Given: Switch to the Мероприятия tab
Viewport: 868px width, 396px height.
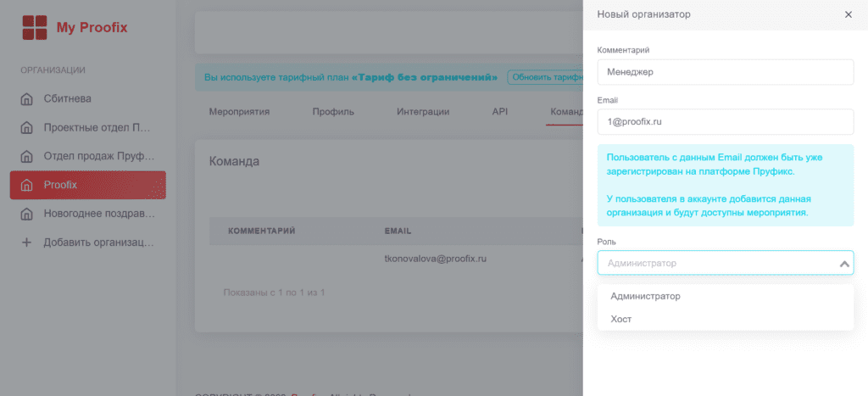Looking at the screenshot, I should tap(239, 112).
